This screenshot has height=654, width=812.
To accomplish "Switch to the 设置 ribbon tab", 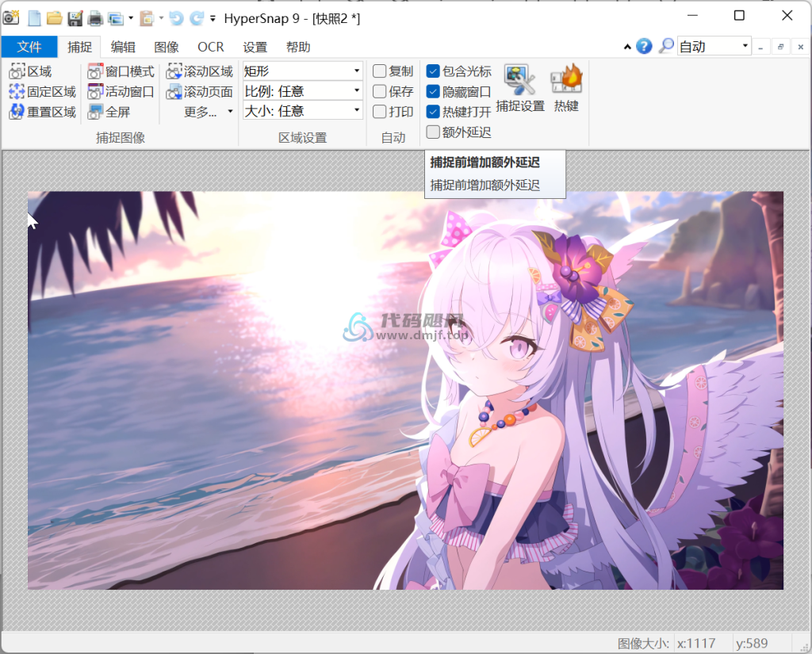I will (x=255, y=47).
